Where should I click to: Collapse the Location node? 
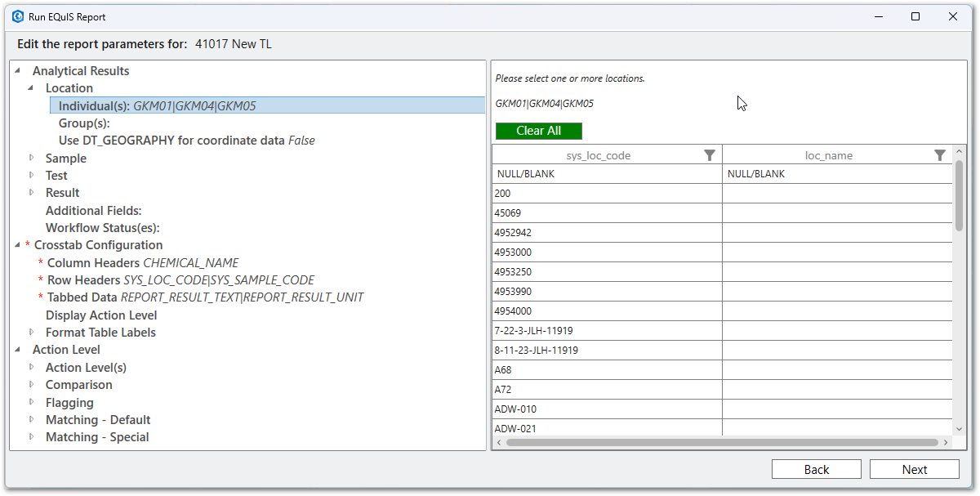[31, 87]
